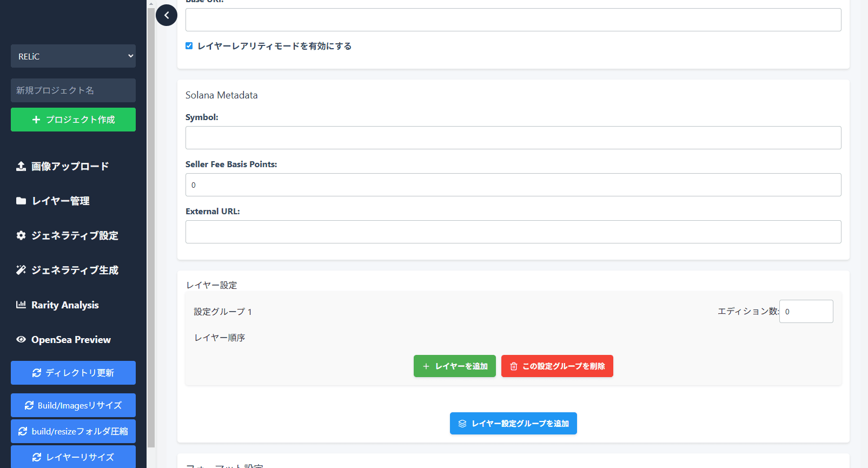
Task: Click the ディレクトリ更新 button
Action: point(73,373)
